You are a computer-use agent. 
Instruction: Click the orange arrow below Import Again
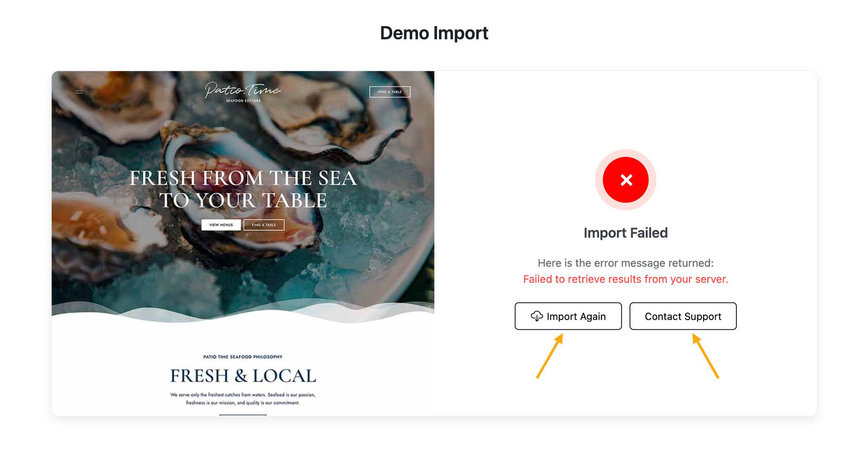pyautogui.click(x=550, y=356)
